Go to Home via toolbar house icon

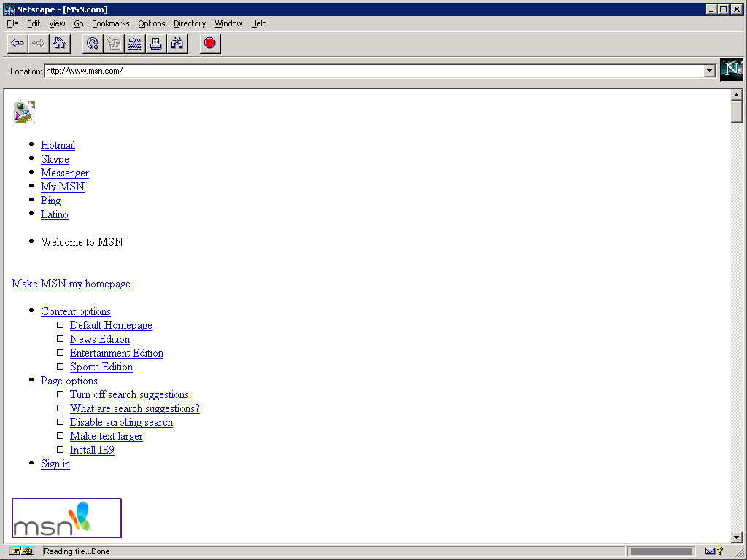[60, 44]
